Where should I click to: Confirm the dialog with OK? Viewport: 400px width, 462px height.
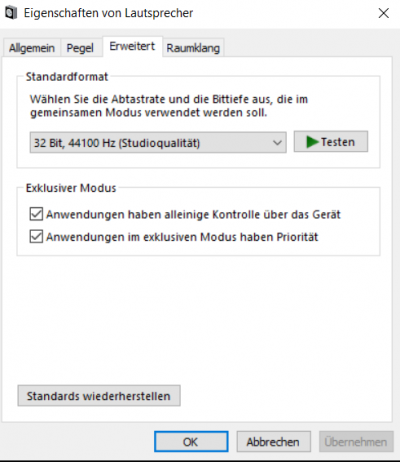click(191, 442)
